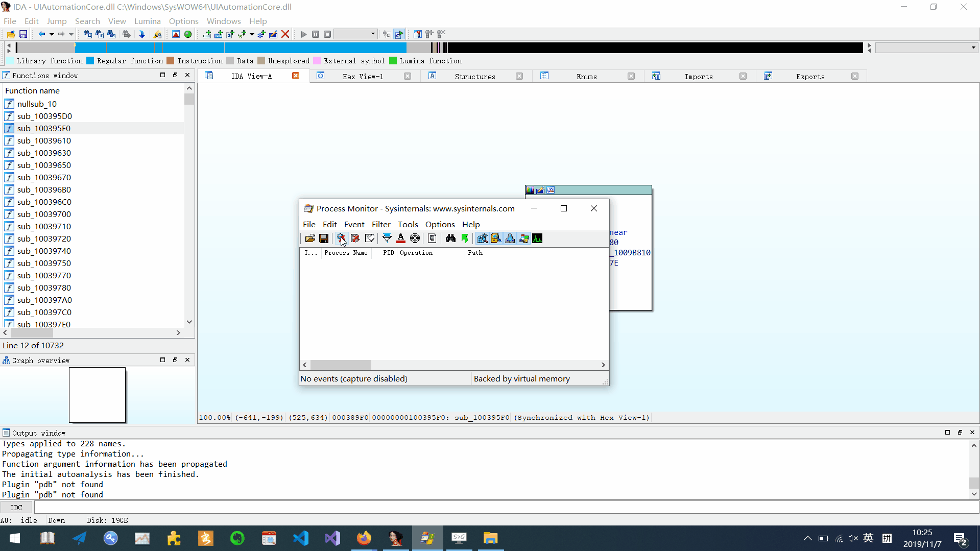The image size is (980, 551).
Task: Switch to the Structures tab
Action: (475, 76)
